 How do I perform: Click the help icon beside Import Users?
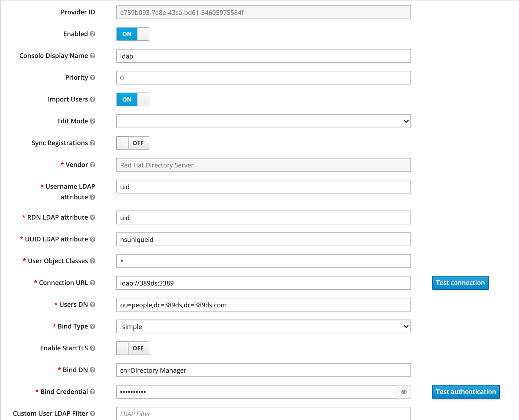tap(93, 99)
